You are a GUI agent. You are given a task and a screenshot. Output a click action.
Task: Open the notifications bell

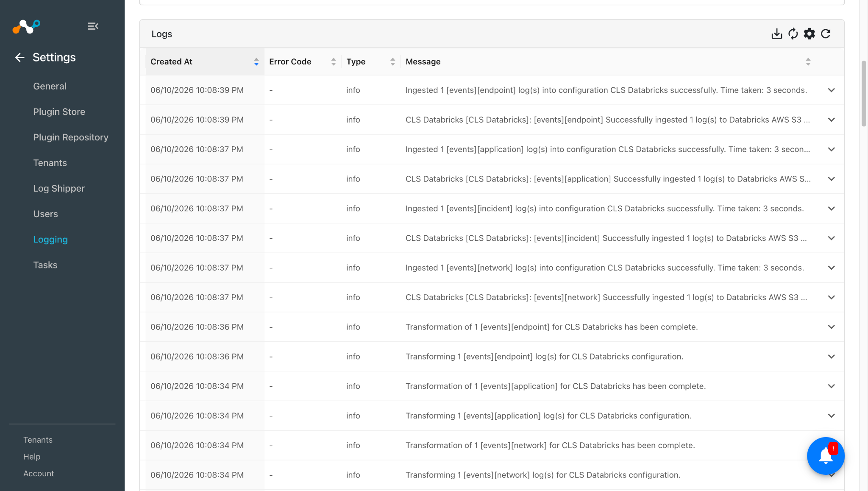pyautogui.click(x=826, y=456)
